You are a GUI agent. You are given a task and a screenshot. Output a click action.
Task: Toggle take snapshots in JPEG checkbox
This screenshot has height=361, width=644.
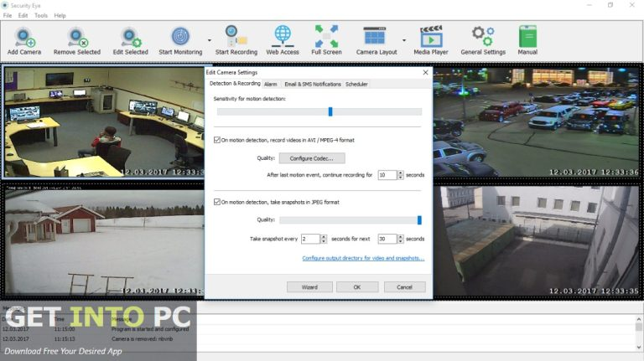coord(217,202)
